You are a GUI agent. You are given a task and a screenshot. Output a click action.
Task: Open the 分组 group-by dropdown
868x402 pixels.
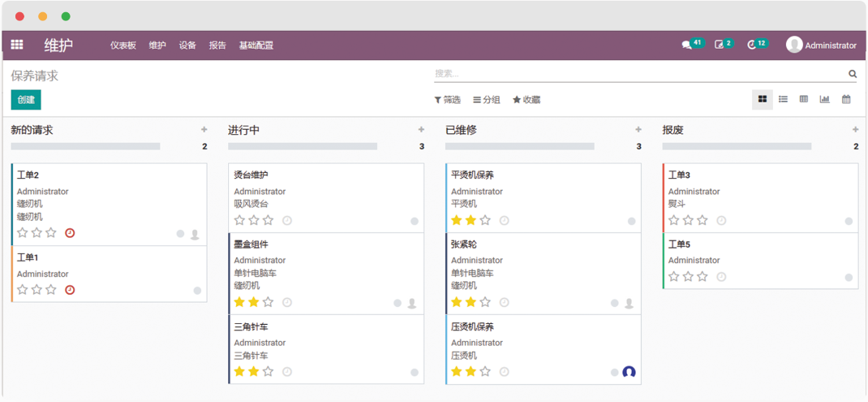[487, 100]
